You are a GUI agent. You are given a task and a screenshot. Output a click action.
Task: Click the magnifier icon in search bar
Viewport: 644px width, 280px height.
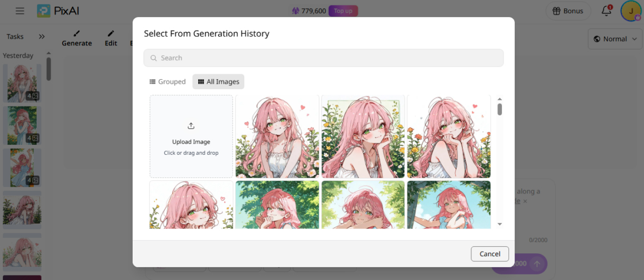tap(154, 58)
